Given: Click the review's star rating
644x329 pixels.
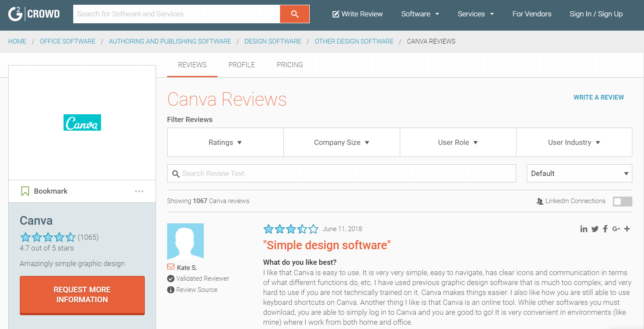Looking at the screenshot, I should [291, 229].
